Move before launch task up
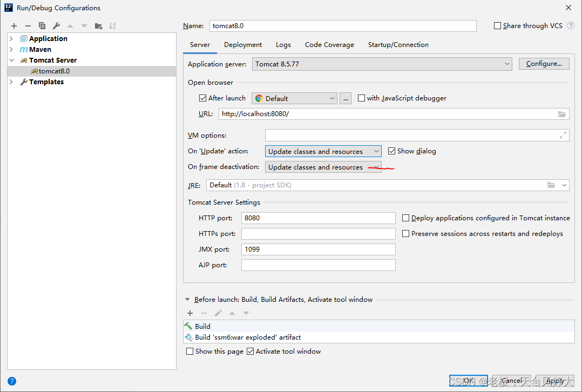The image size is (582, 392). coord(232,313)
